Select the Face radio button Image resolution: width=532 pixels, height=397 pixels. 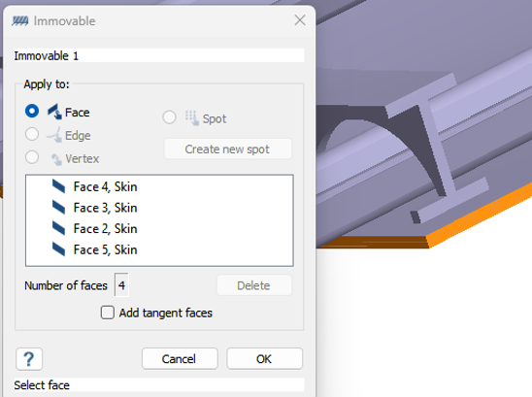(32, 111)
